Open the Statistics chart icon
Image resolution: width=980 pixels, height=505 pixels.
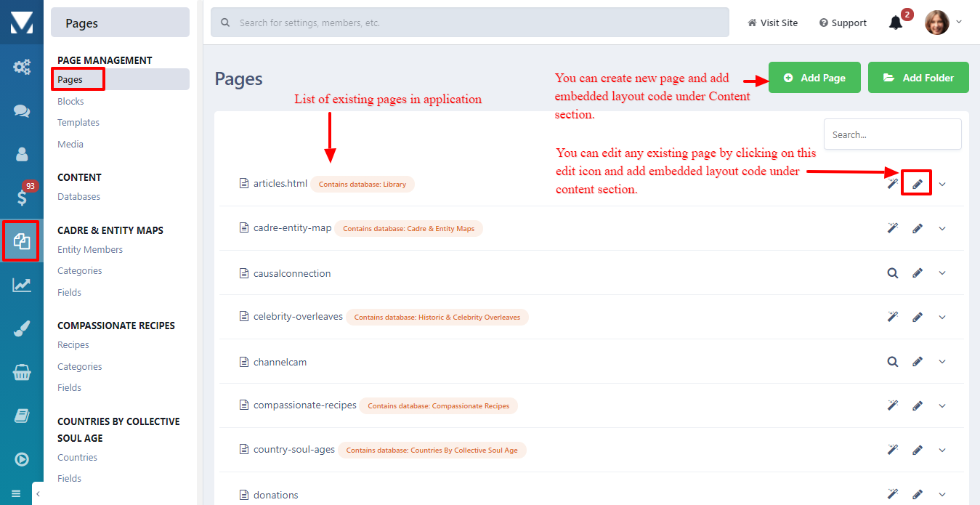pyautogui.click(x=22, y=285)
